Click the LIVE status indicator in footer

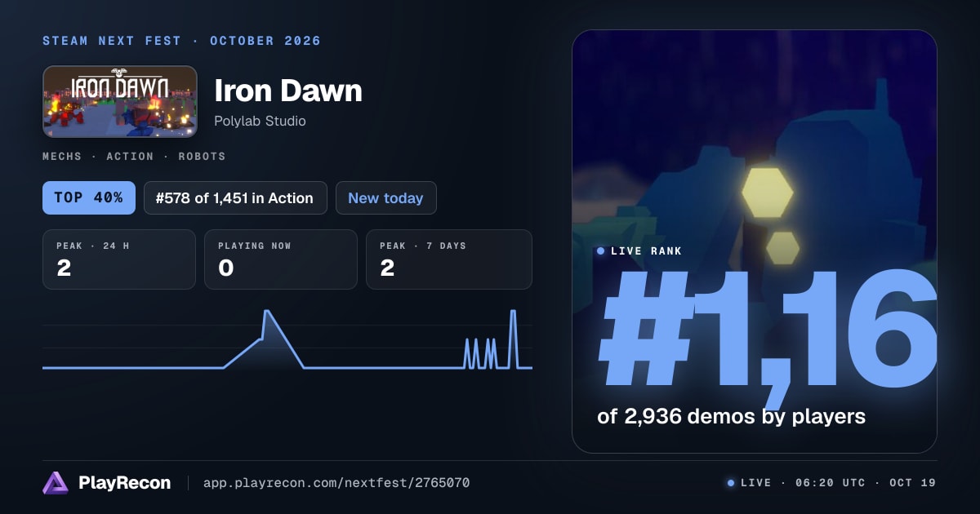click(x=749, y=483)
